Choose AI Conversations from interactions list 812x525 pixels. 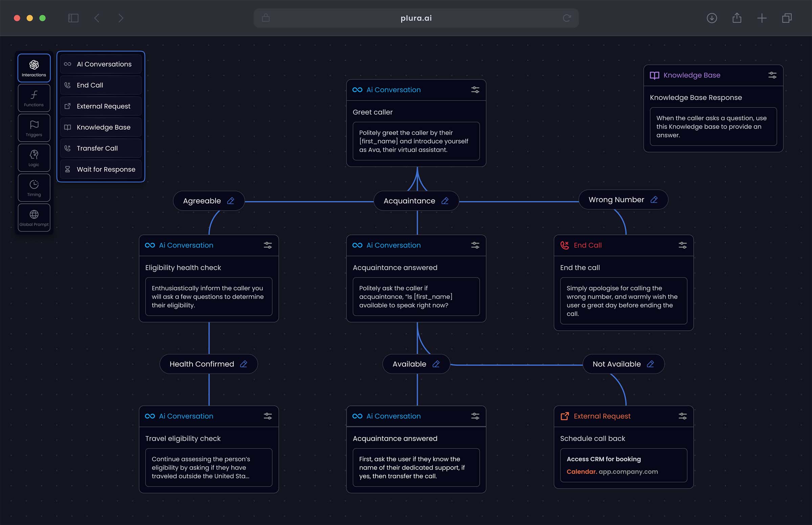tap(101, 64)
